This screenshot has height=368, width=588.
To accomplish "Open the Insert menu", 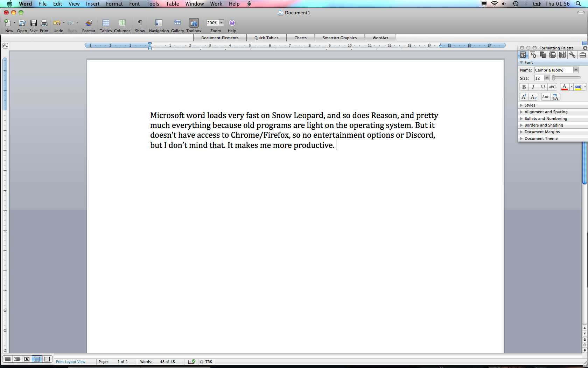I will [x=93, y=4].
